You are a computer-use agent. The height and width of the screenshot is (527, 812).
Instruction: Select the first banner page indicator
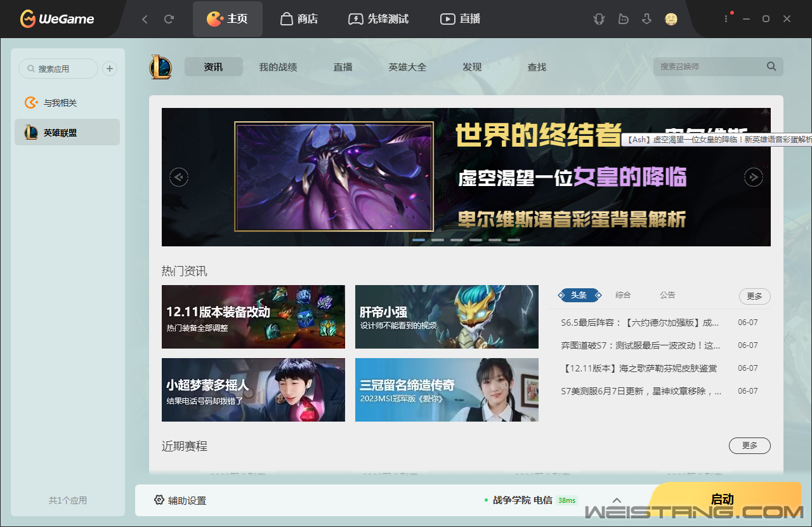419,240
